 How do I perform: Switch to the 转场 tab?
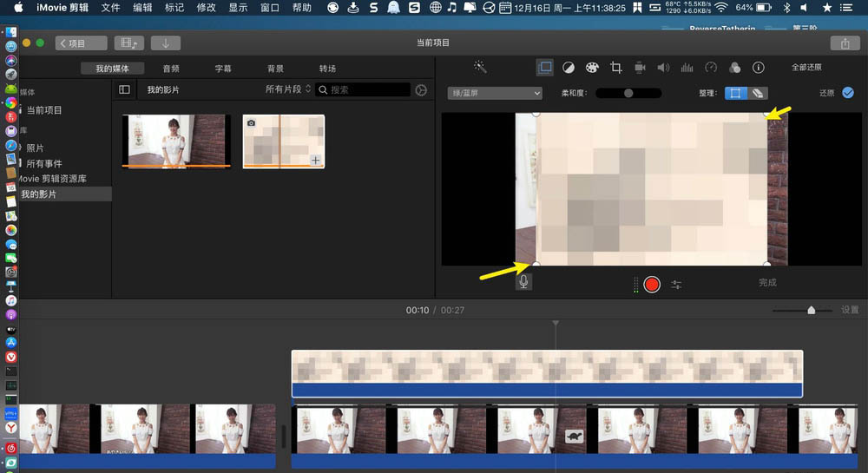[327, 69]
